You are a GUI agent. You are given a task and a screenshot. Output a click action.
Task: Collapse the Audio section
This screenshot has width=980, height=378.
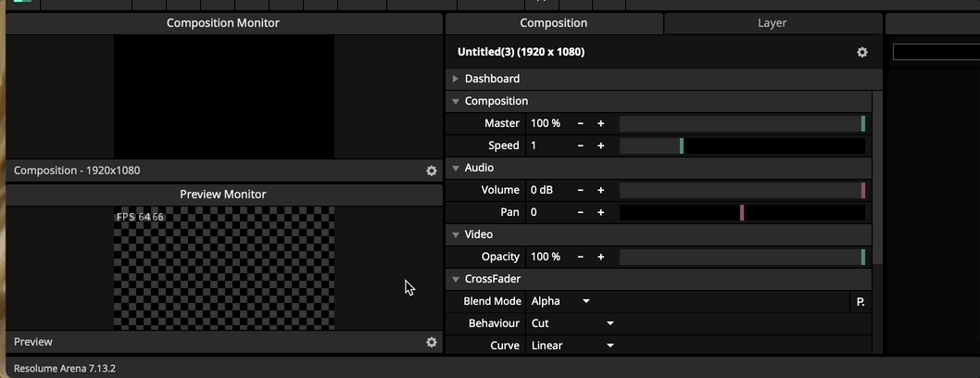point(456,168)
